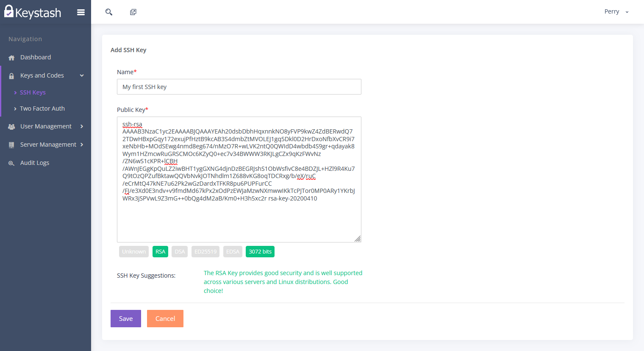Open User Management menu item
Screen dimensions: 644x351
point(46,126)
